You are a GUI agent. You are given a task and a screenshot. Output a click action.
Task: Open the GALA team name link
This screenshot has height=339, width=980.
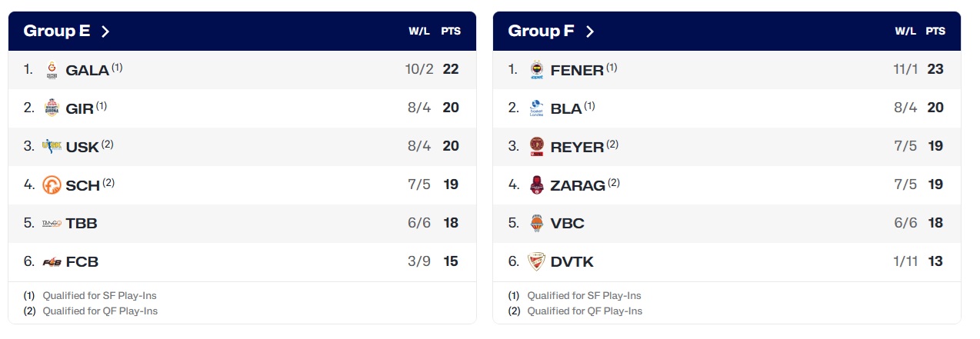[x=87, y=70]
